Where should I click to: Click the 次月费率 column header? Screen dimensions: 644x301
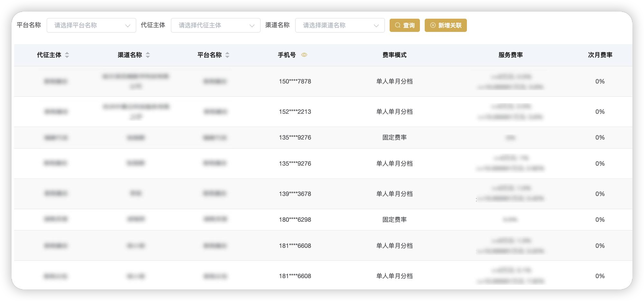[600, 55]
